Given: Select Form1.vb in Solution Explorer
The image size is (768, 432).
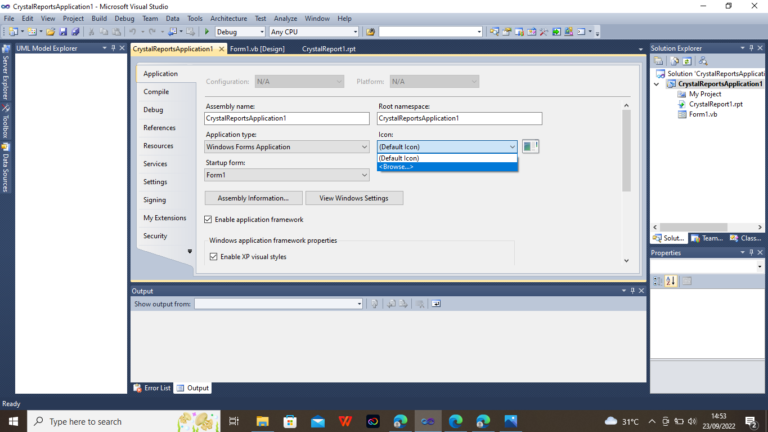Looking at the screenshot, I should pos(703,115).
